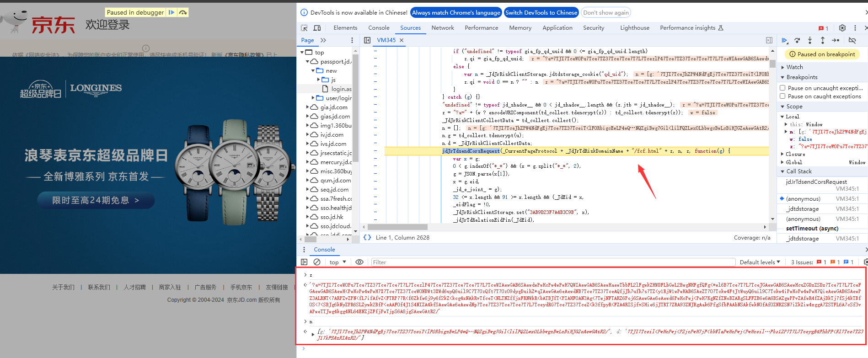Show more navigator tabs with double chevron
The image size is (868, 358).
(x=323, y=40)
